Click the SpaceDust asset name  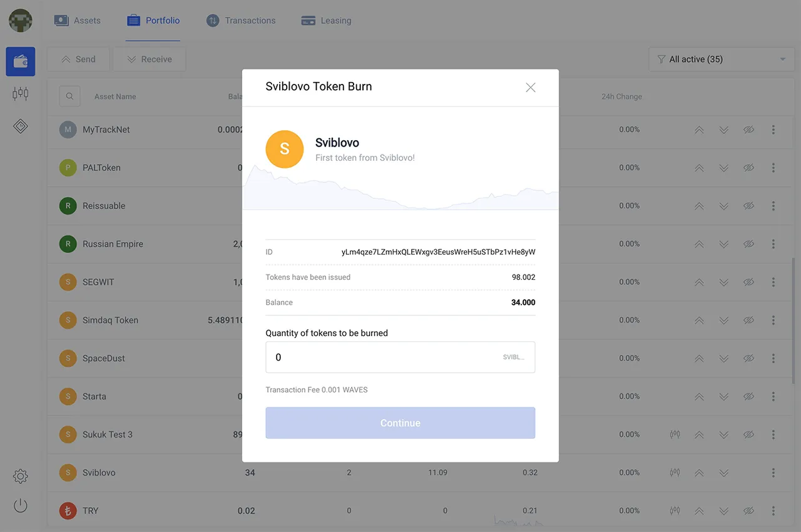(x=104, y=358)
